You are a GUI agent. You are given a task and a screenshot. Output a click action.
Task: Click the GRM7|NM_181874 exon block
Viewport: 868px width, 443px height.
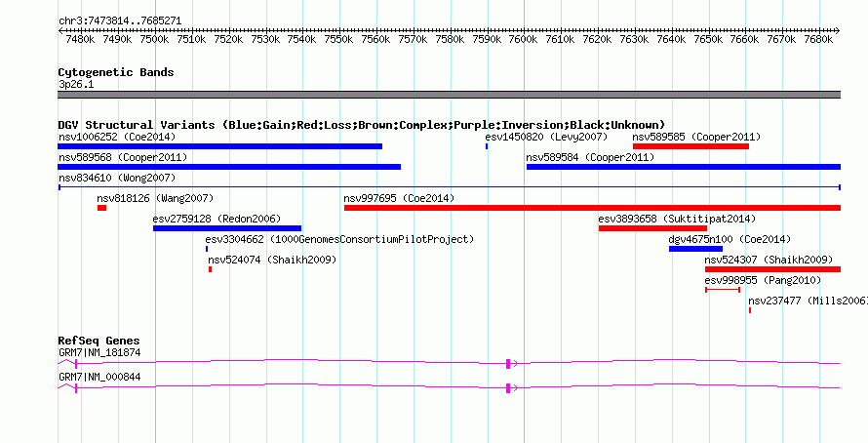(507, 363)
